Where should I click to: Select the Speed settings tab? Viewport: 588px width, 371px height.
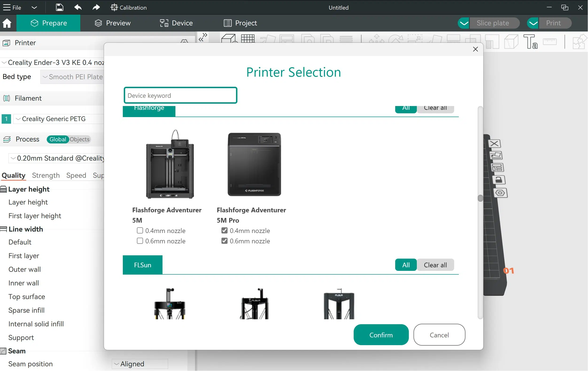coord(76,175)
